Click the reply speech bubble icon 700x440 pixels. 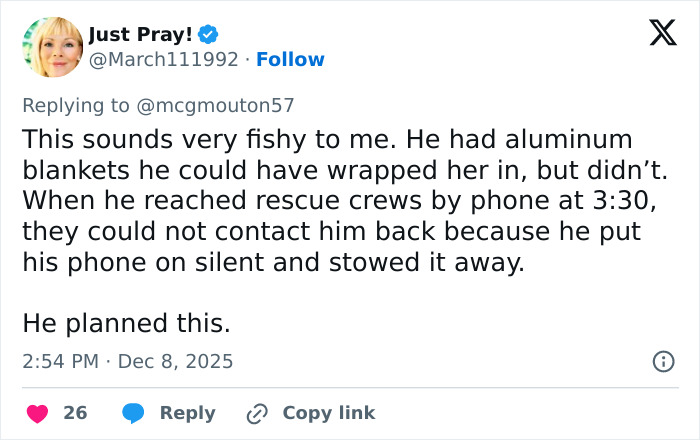pos(133,413)
